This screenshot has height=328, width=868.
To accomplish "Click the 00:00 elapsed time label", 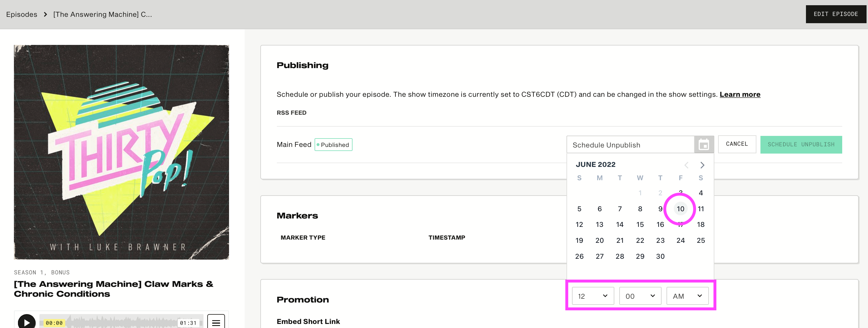I will point(54,323).
